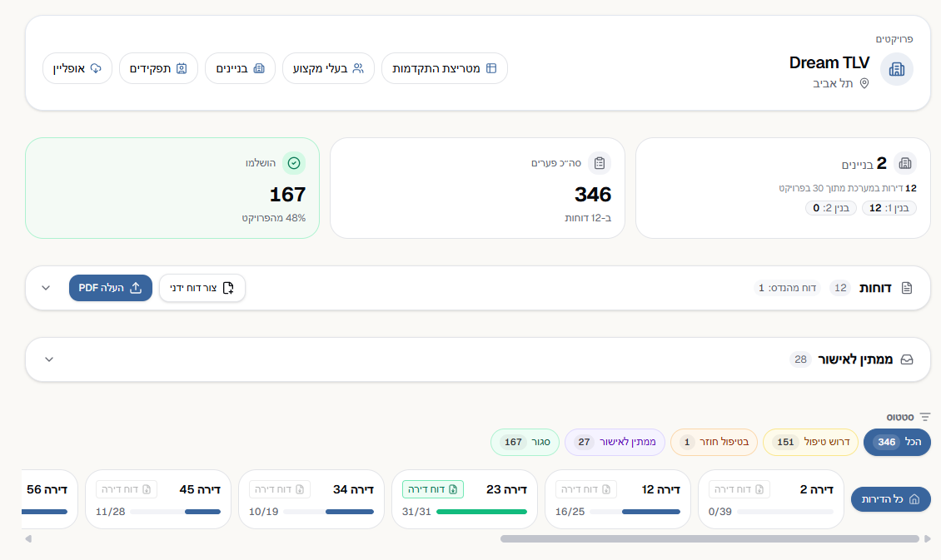Click דוח דירה button in דירה 2 card
This screenshot has height=560, width=941.
click(739, 489)
